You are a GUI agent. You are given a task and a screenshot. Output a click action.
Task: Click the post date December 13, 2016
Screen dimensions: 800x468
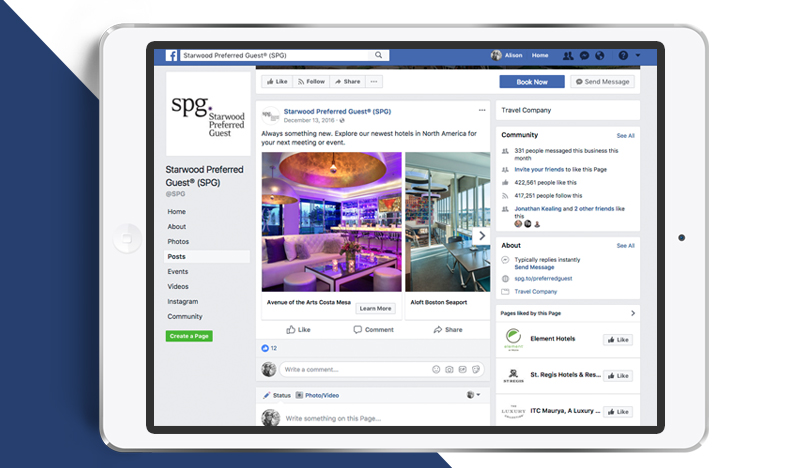tap(309, 120)
